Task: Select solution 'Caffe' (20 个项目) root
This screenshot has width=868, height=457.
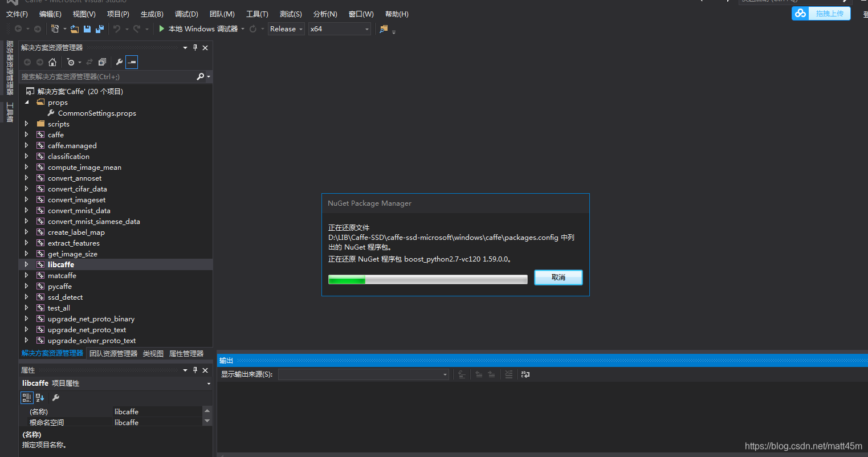Action: (x=80, y=91)
